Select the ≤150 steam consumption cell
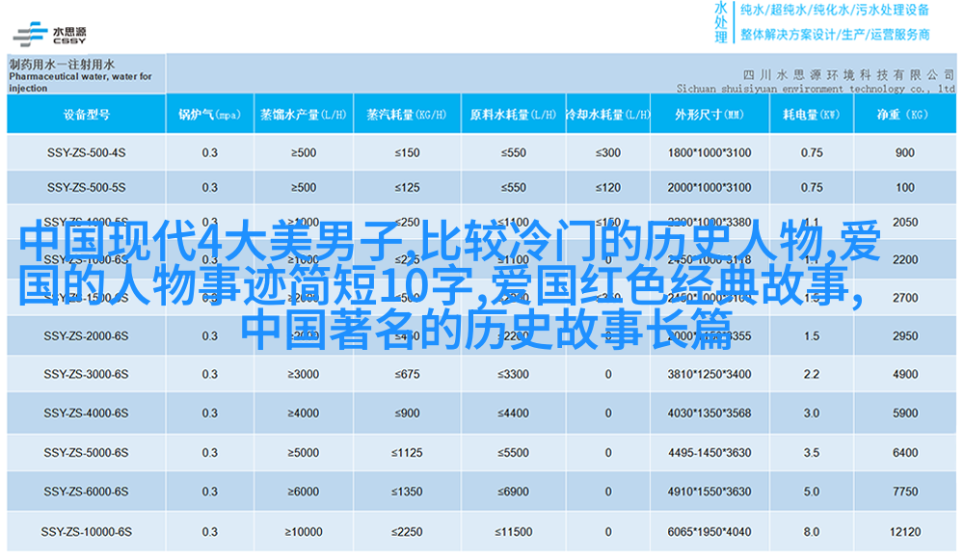The image size is (964, 560). pos(407,152)
